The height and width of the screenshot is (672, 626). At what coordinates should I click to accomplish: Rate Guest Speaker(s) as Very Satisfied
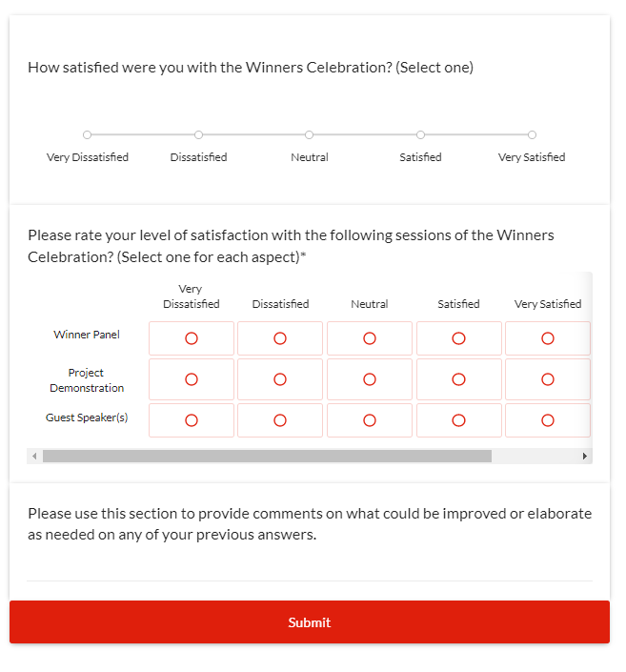[x=548, y=420]
